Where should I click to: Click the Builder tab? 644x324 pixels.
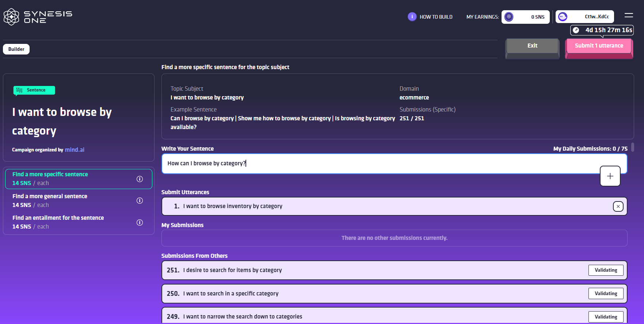click(16, 49)
